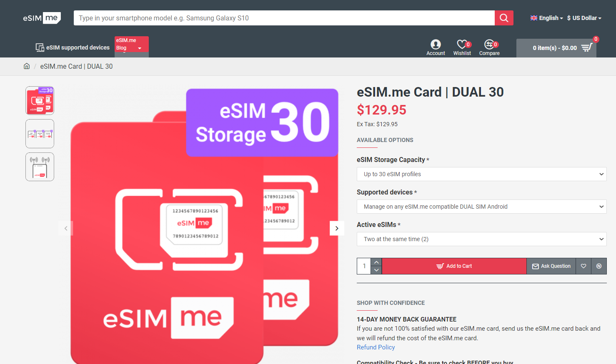Click the red search magnifier button
This screenshot has height=364, width=616.
[x=504, y=18]
